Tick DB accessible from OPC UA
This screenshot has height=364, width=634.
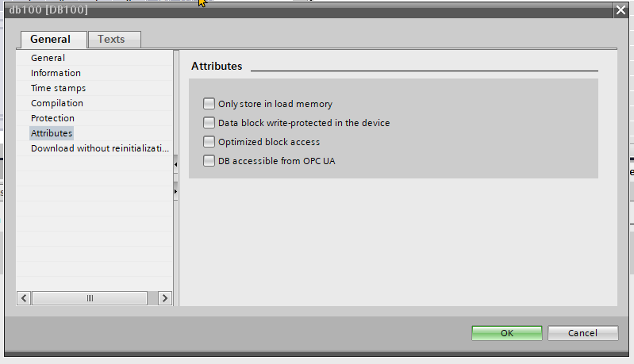[209, 161]
